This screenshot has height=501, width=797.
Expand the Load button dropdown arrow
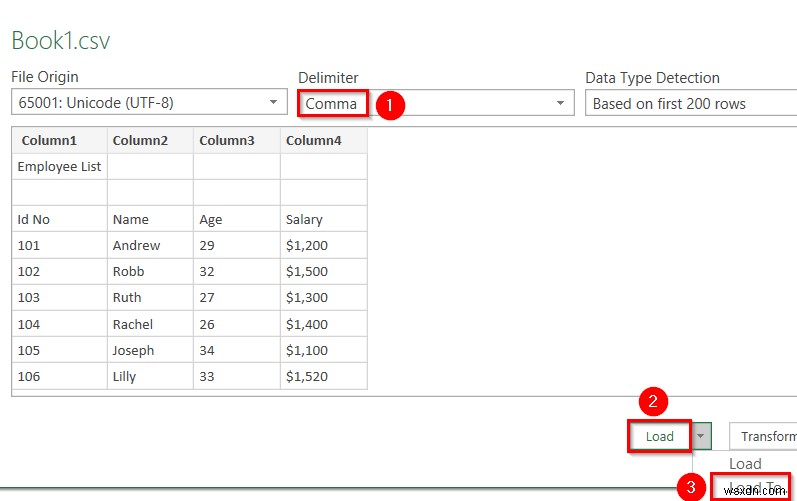(x=701, y=436)
